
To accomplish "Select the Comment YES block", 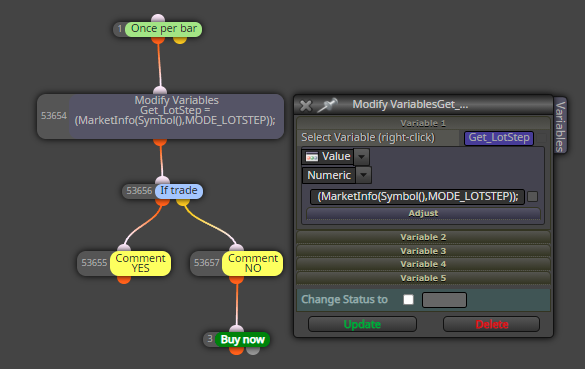I will click(x=140, y=263).
